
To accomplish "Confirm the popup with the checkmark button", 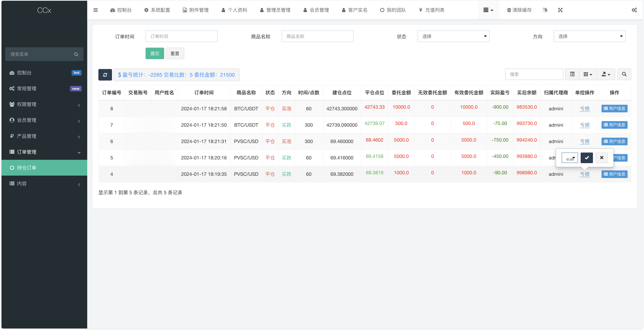I will click(x=586, y=158).
